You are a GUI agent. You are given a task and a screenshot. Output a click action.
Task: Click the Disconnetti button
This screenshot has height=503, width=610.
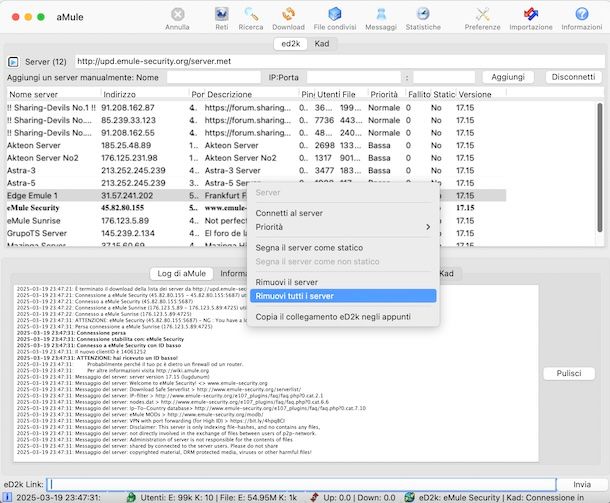pos(573,77)
